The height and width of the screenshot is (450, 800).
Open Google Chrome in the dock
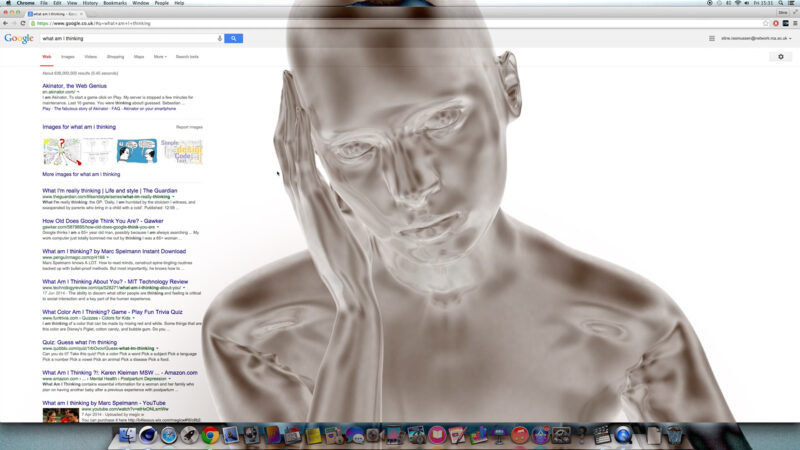click(210, 435)
